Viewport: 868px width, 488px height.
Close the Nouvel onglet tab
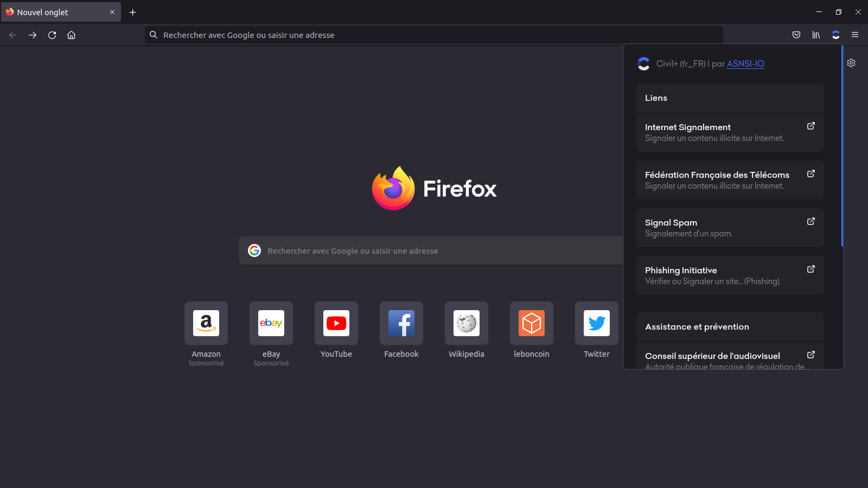(x=112, y=12)
